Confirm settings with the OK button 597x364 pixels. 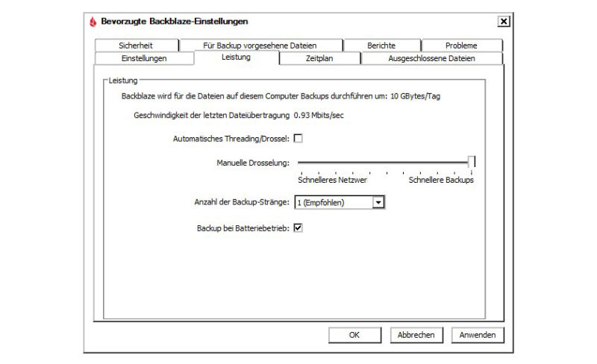pyautogui.click(x=354, y=335)
